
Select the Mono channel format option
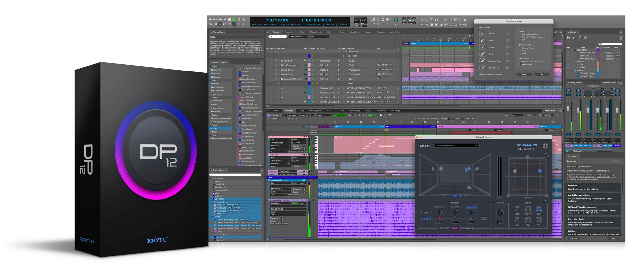point(523,51)
